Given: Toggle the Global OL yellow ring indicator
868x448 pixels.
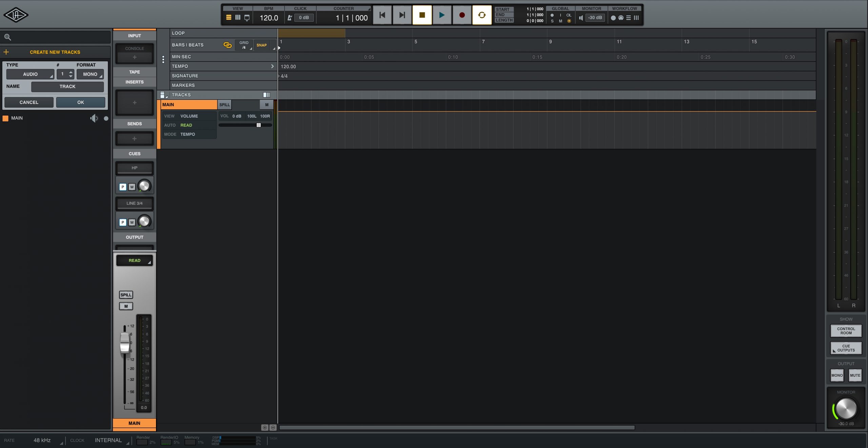Looking at the screenshot, I should pos(569,21).
